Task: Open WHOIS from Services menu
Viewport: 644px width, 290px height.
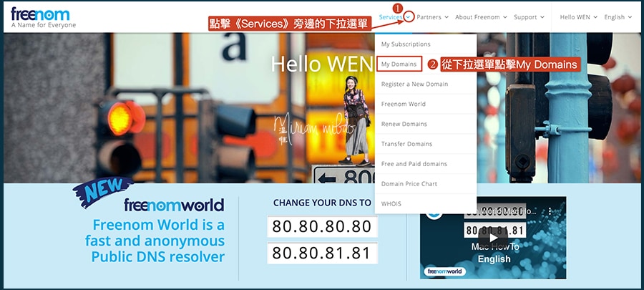Action: pyautogui.click(x=426, y=203)
